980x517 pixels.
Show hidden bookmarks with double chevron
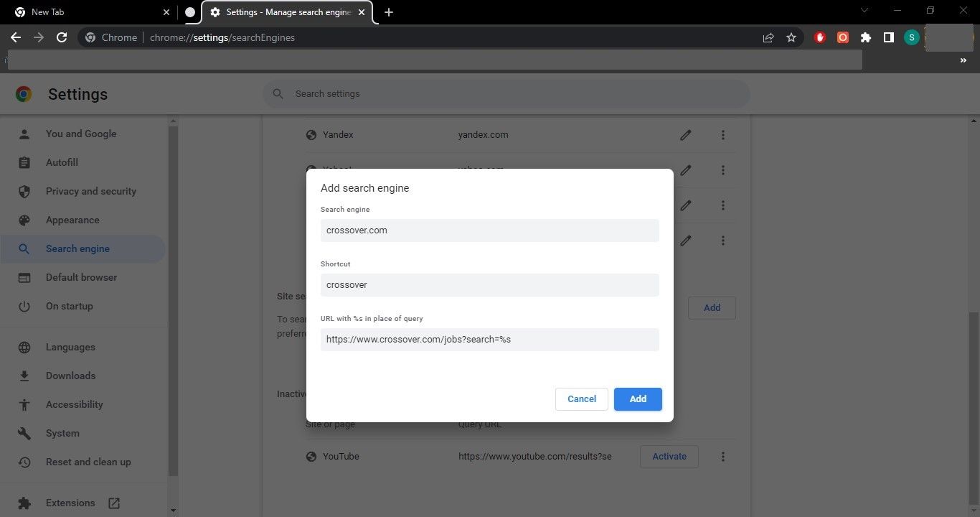[x=963, y=61]
